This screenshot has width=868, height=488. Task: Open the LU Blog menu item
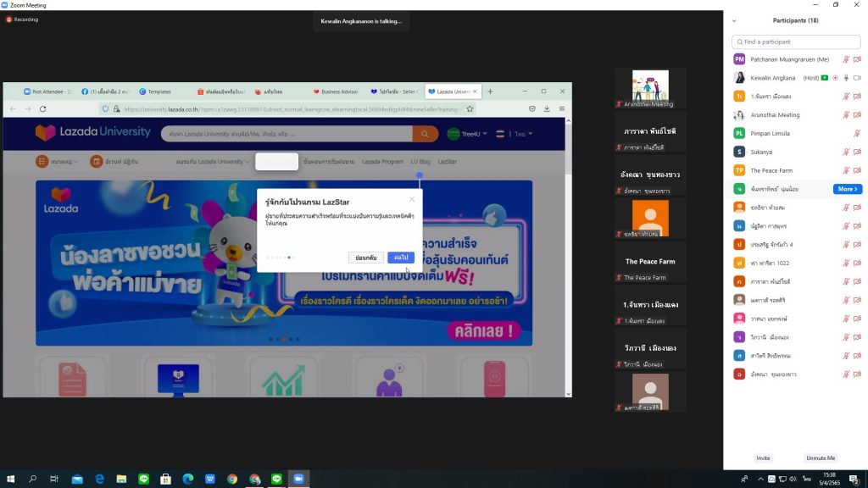click(x=420, y=162)
